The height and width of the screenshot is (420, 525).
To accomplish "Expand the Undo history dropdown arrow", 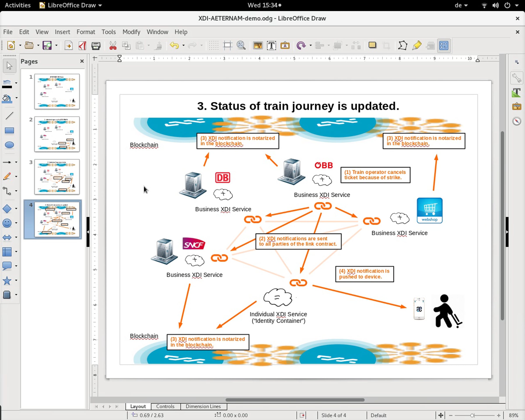I will 183,45.
